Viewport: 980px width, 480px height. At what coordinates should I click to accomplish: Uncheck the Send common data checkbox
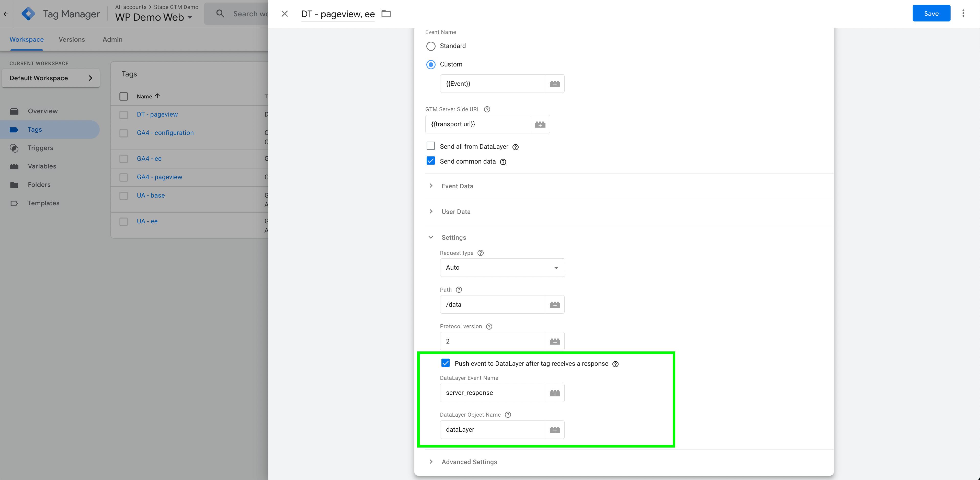[x=431, y=161]
